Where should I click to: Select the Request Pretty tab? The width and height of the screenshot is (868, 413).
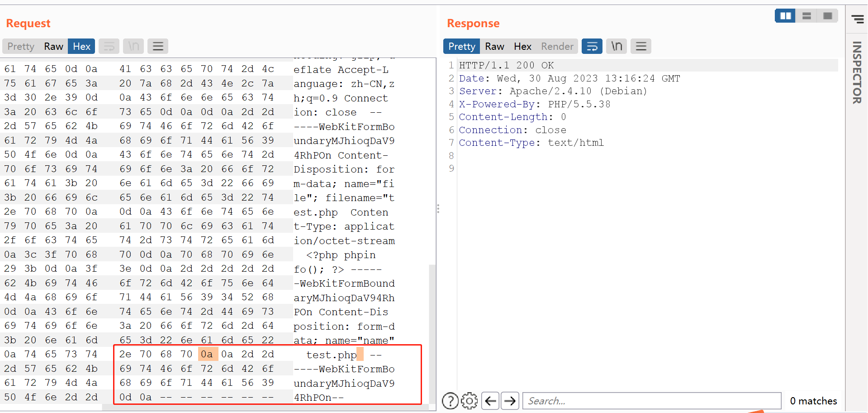[21, 46]
